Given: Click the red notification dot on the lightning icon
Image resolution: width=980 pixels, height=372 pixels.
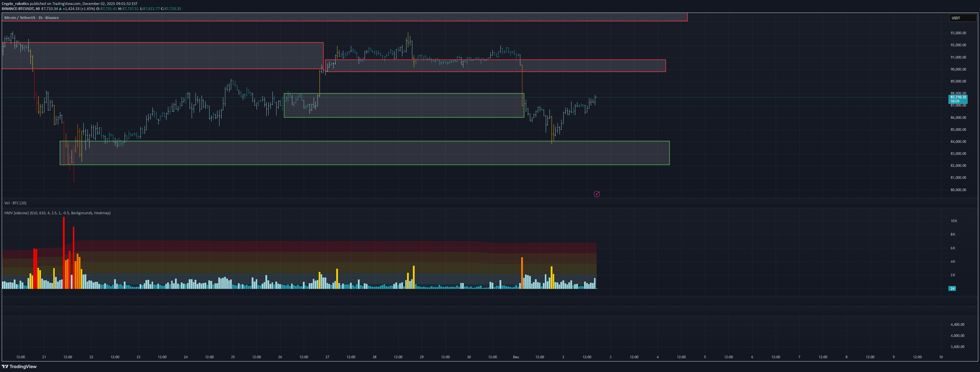Looking at the screenshot, I should pos(599,192).
